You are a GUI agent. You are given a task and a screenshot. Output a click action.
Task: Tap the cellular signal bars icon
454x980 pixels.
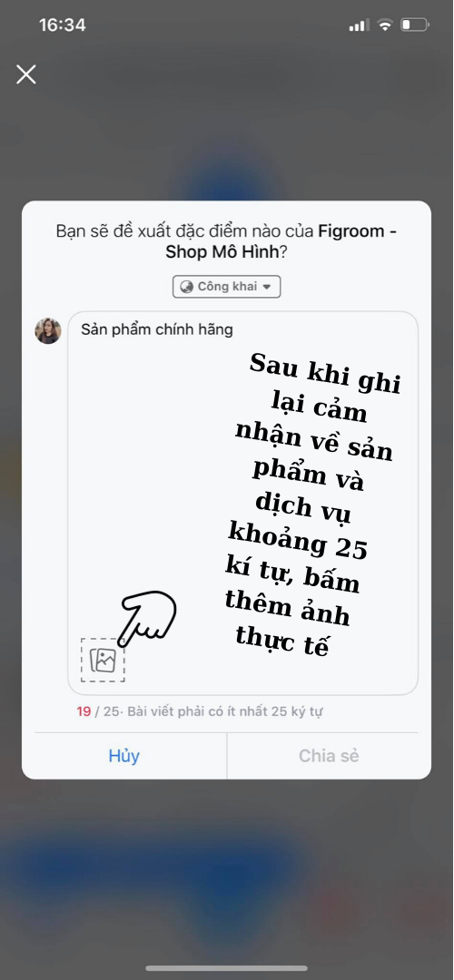click(360, 25)
